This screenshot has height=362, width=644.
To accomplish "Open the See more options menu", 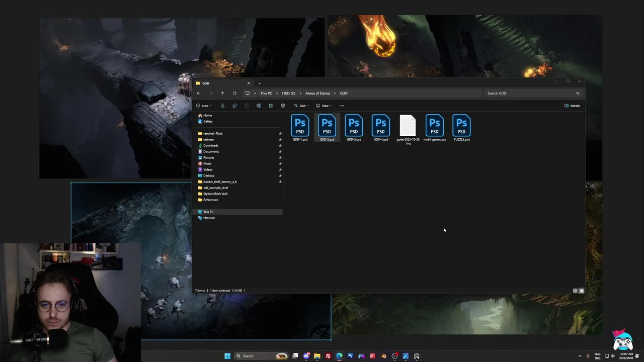I will [x=342, y=106].
